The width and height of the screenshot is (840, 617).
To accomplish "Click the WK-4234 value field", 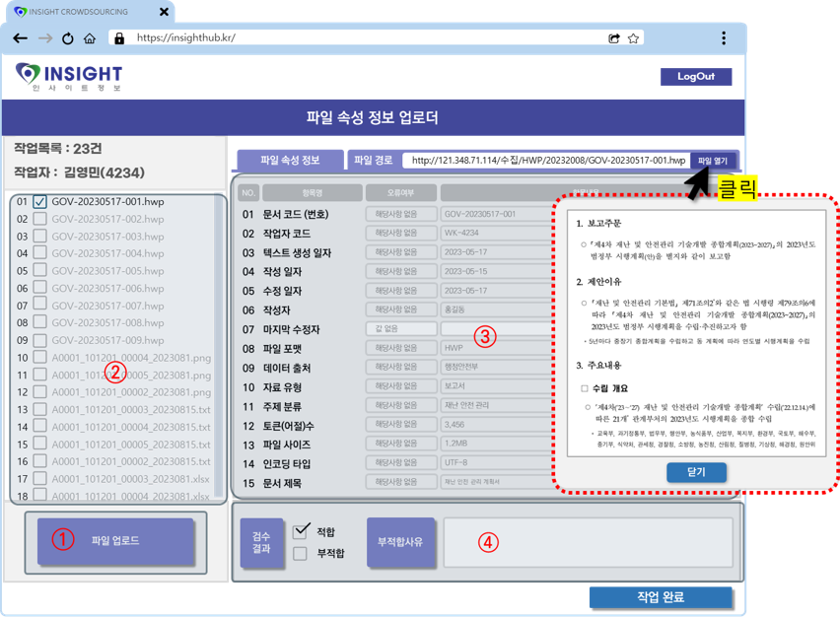I will 496,233.
